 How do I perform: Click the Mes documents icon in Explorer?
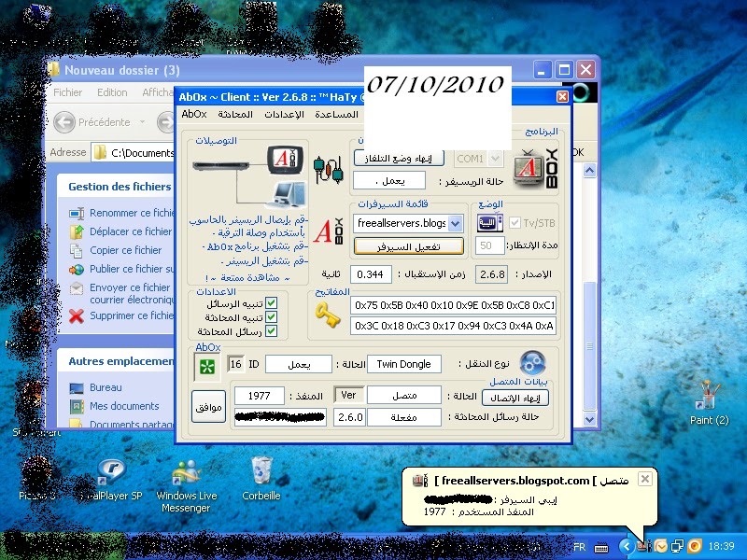click(x=77, y=406)
